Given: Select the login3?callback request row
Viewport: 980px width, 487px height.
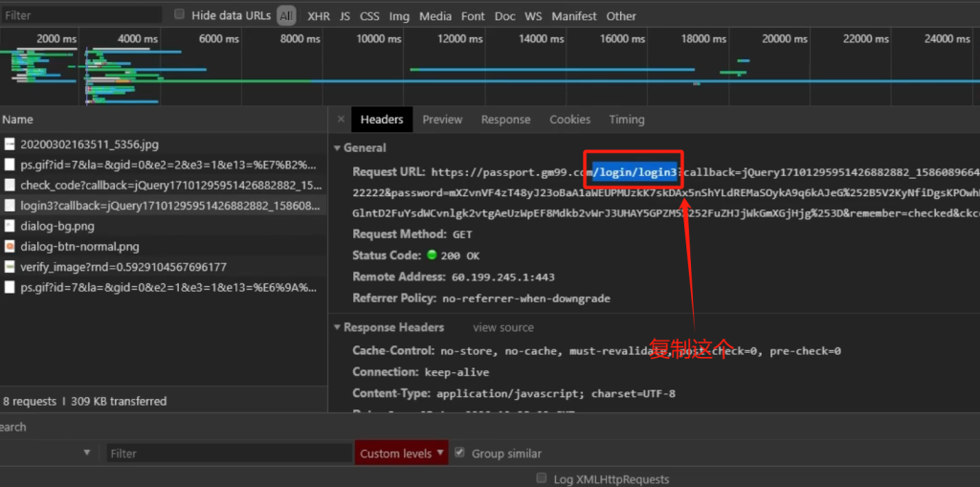Looking at the screenshot, I should [x=164, y=206].
